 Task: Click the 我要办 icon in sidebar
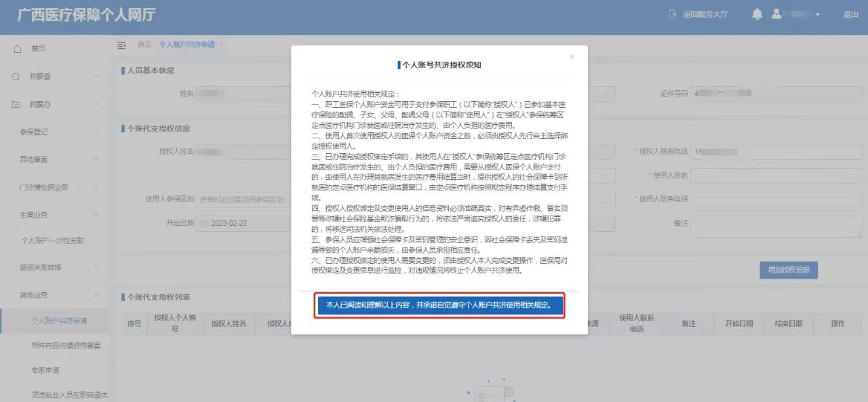(16, 104)
